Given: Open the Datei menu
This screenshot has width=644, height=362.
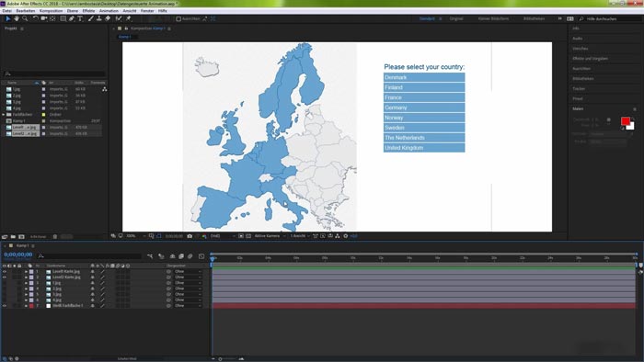Looking at the screenshot, I should [7, 11].
